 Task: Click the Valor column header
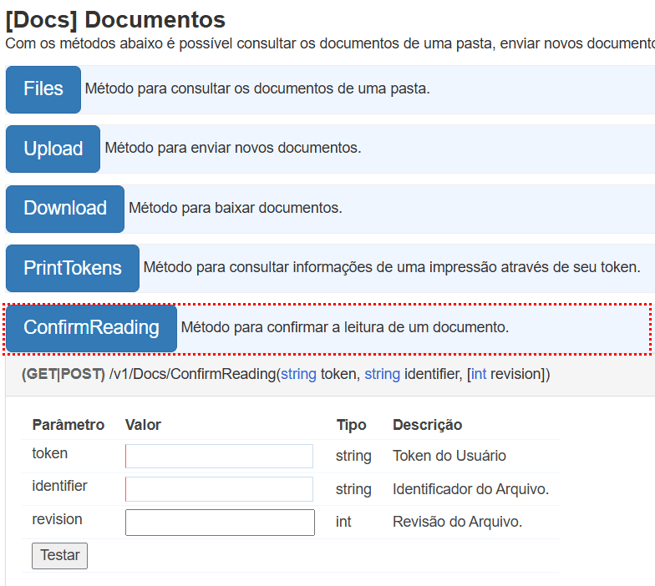point(143,425)
